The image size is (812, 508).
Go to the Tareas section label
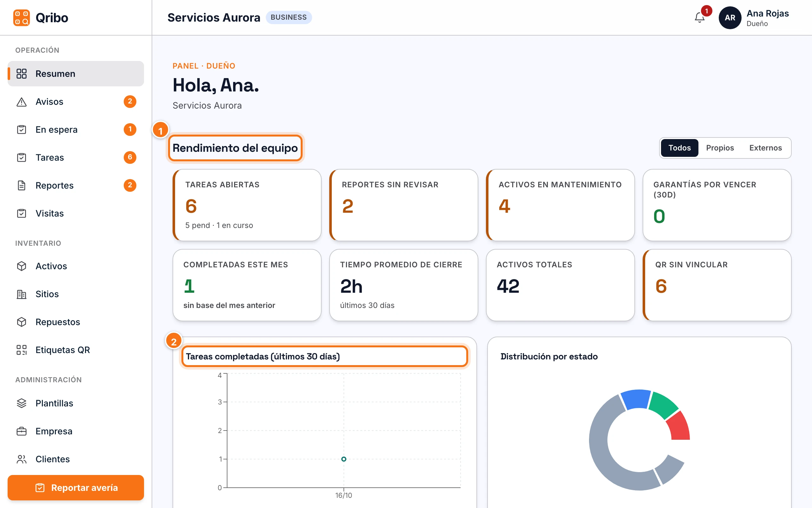[50, 157]
